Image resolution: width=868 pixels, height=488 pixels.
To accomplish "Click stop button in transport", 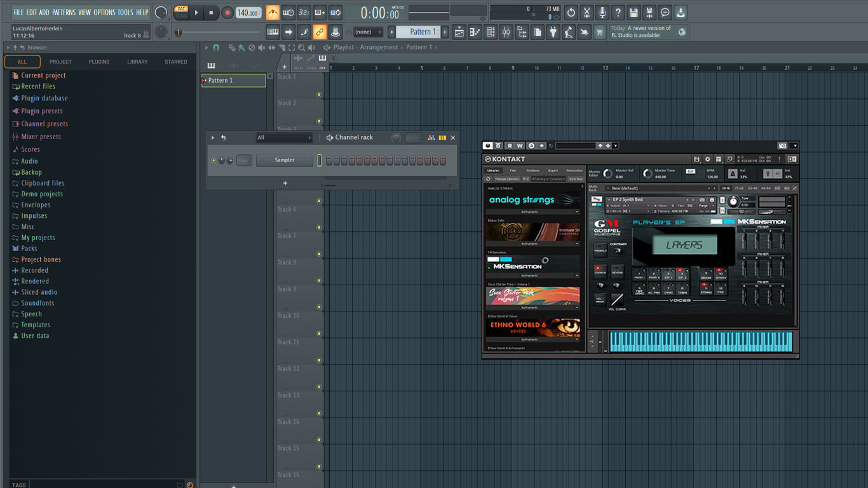I will pyautogui.click(x=212, y=12).
